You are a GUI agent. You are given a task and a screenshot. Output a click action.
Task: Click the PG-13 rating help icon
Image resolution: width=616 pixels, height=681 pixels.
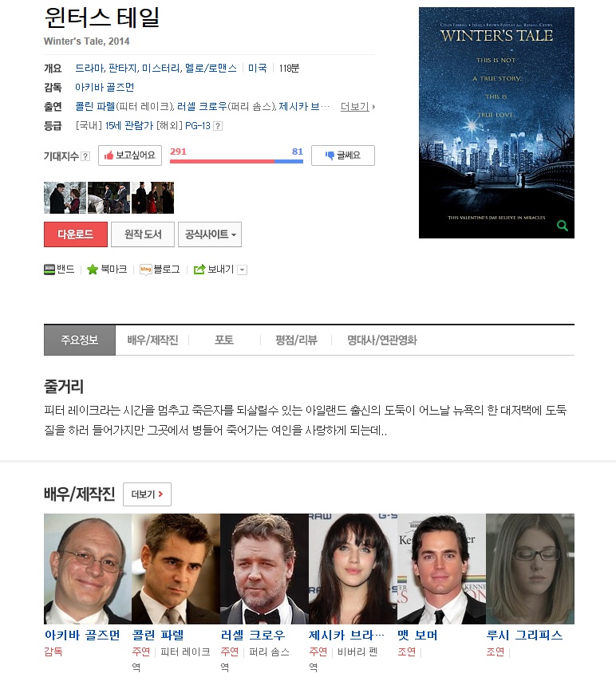pos(218,126)
